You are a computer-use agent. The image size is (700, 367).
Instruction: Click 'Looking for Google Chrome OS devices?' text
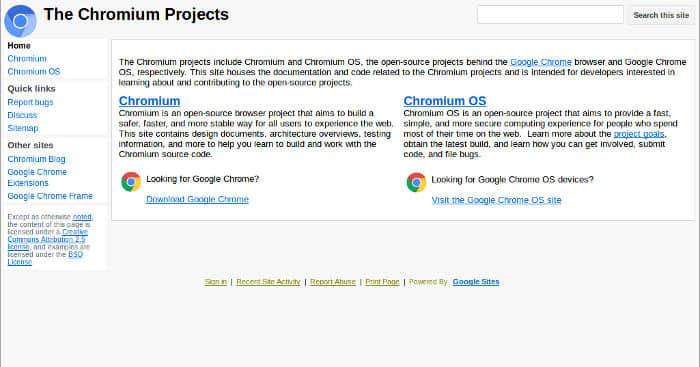tap(512, 179)
